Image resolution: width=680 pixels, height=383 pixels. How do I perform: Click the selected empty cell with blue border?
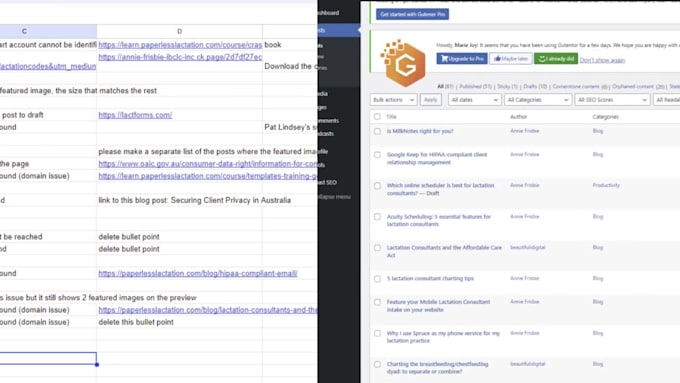(48, 358)
